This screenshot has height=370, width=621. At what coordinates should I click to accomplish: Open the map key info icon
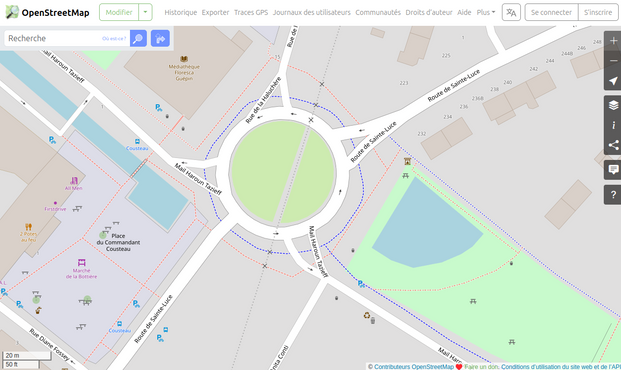coord(613,125)
